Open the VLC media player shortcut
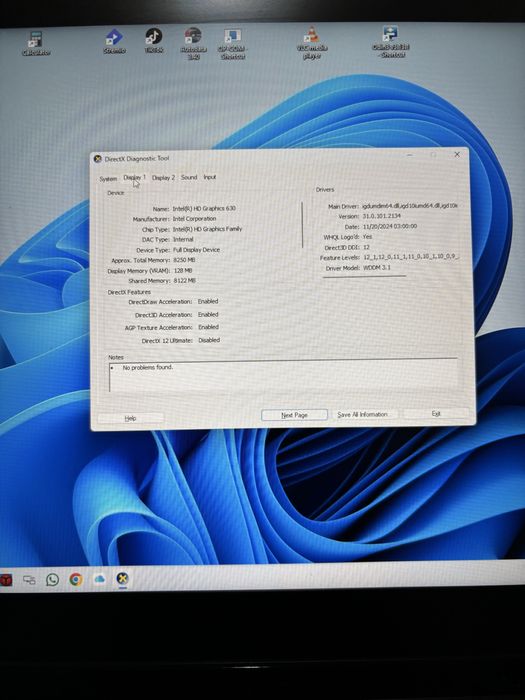 (x=312, y=43)
